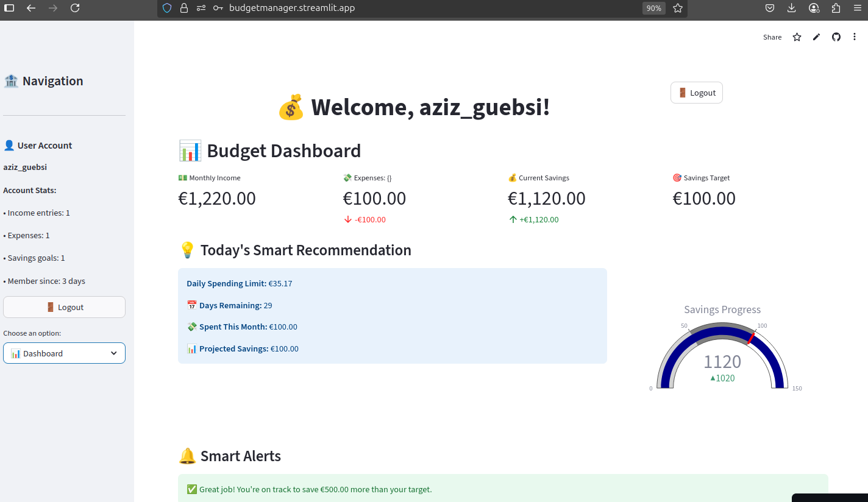Viewport: 868px width, 502px height.
Task: Open the saved passwords key icon
Action: pyautogui.click(x=217, y=8)
